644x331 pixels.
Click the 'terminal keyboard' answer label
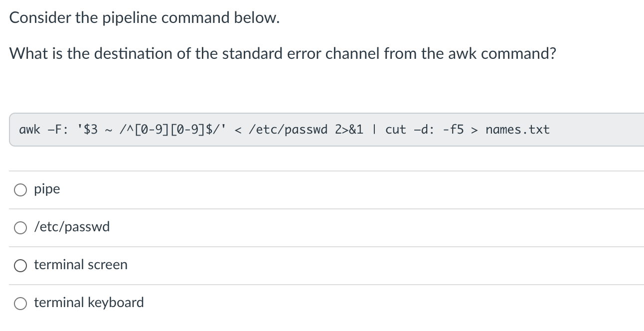(x=89, y=303)
